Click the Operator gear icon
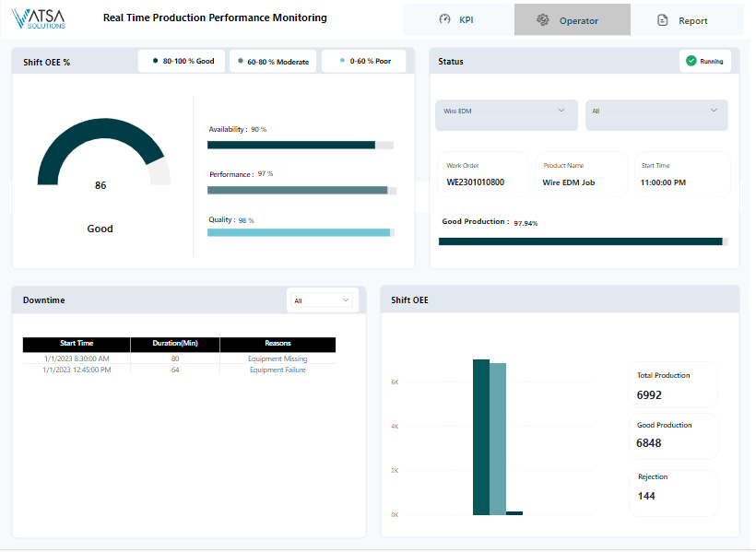This screenshot has width=756, height=552. [x=543, y=19]
